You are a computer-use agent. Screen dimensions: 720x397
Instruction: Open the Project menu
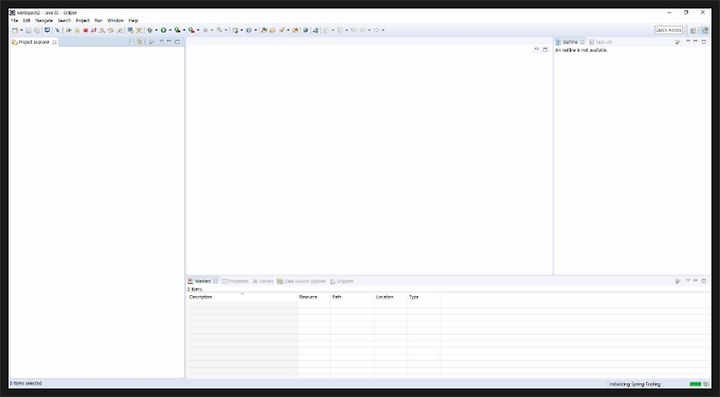(x=83, y=21)
